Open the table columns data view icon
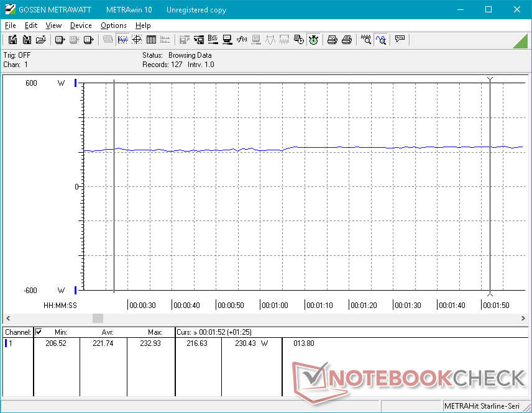 pos(151,40)
